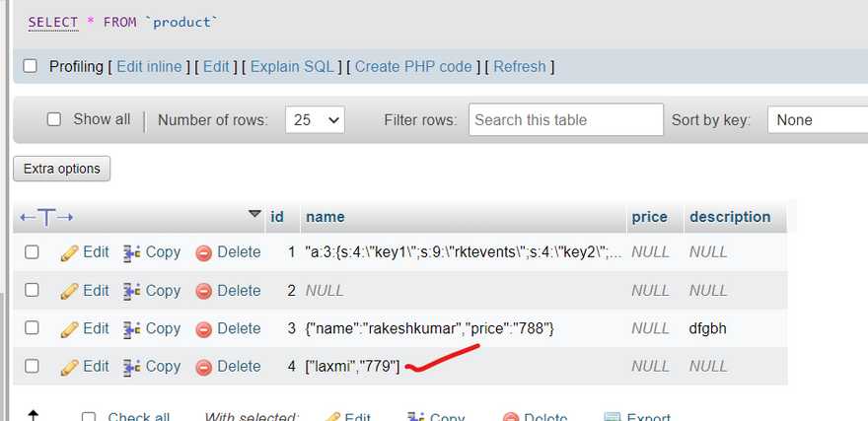Click the Extra options button
This screenshot has height=421, width=868.
tap(62, 169)
